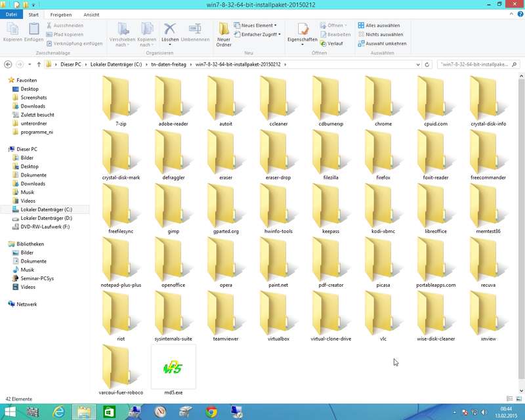
Task: Click the volume icon in system tray
Action: tap(484, 412)
